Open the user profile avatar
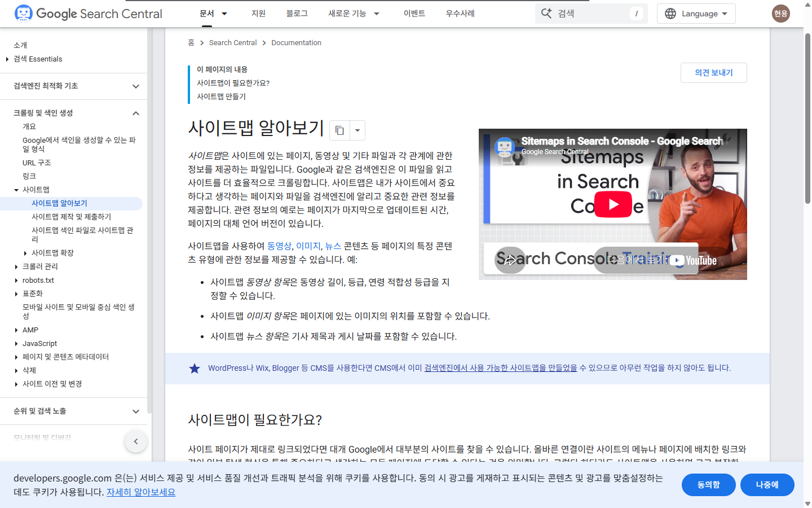Viewport: 812px width, 508px height. point(781,14)
